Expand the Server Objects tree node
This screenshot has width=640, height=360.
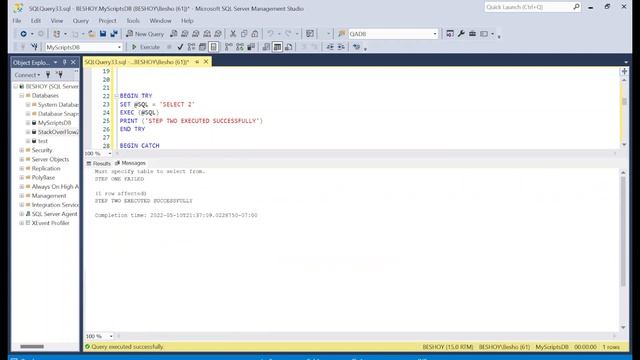(22, 159)
